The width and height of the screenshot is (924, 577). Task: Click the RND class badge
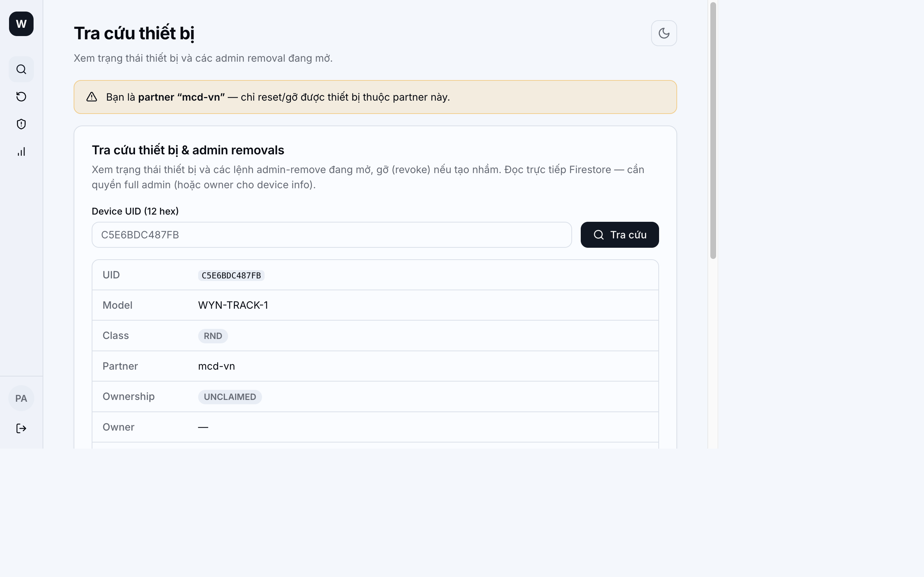click(x=213, y=336)
